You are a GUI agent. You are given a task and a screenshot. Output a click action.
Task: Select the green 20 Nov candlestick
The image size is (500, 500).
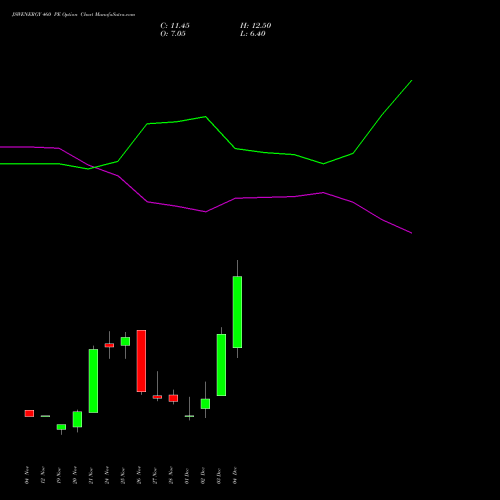(x=77, y=419)
